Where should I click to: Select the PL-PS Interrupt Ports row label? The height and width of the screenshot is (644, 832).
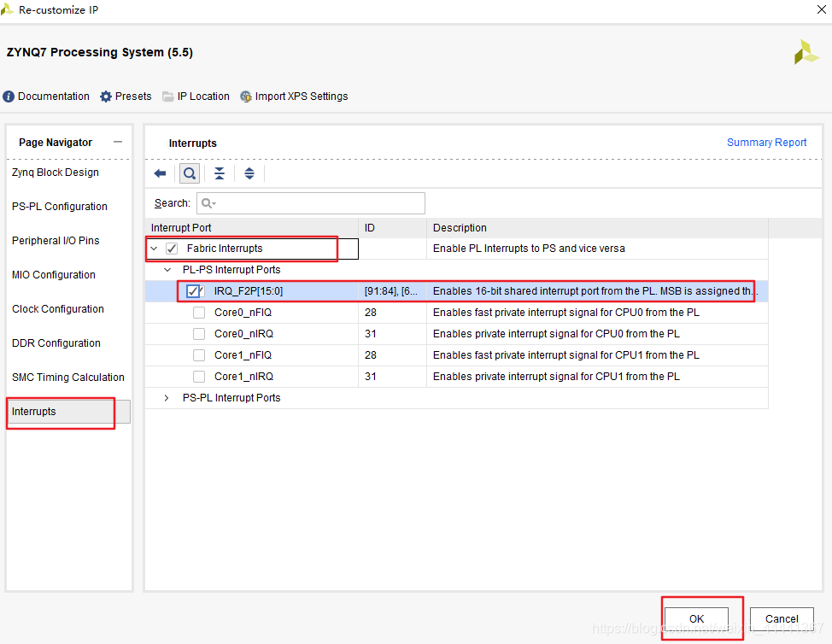click(231, 270)
